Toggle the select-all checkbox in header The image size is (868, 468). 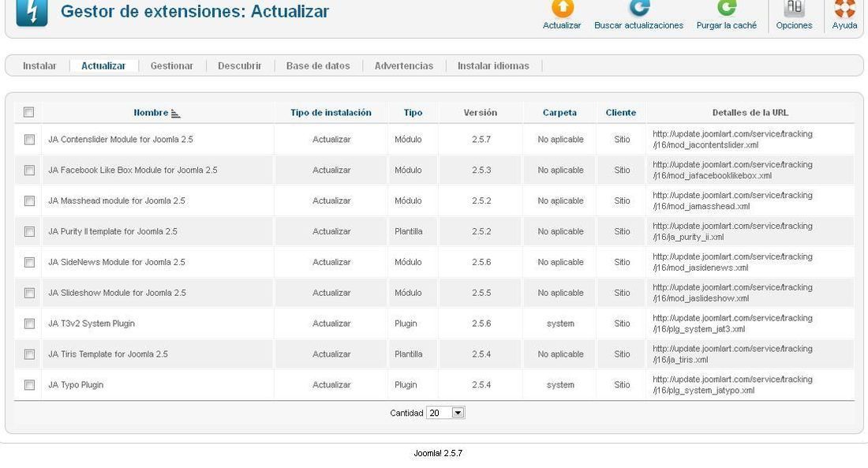click(x=28, y=112)
